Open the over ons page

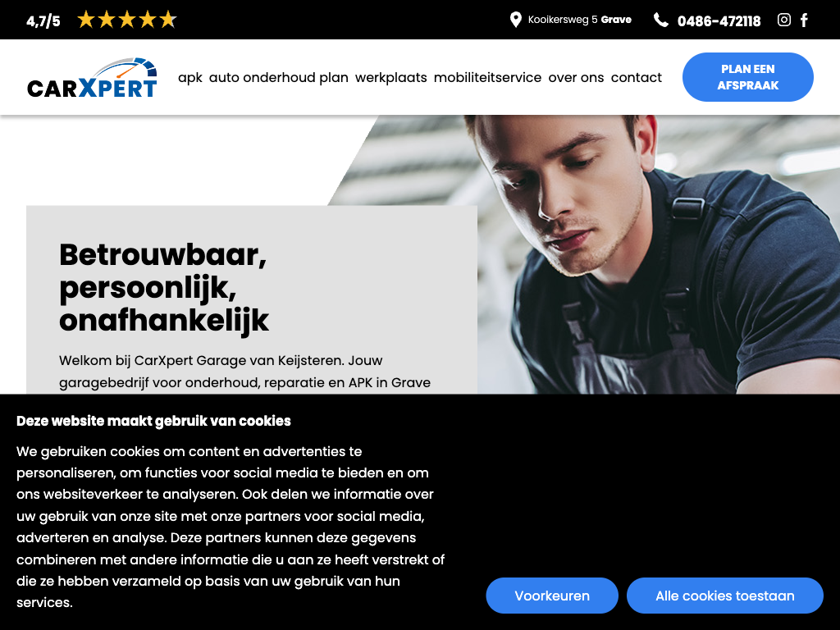tap(576, 78)
